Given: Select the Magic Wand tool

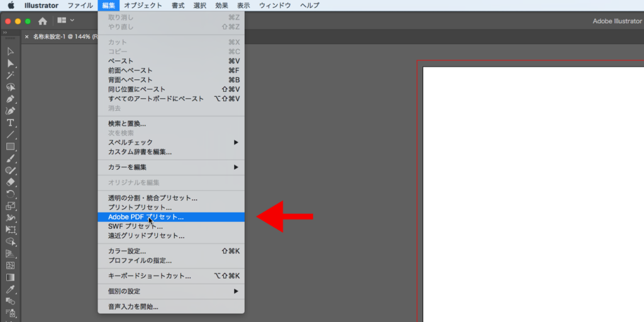Looking at the screenshot, I should tap(11, 75).
